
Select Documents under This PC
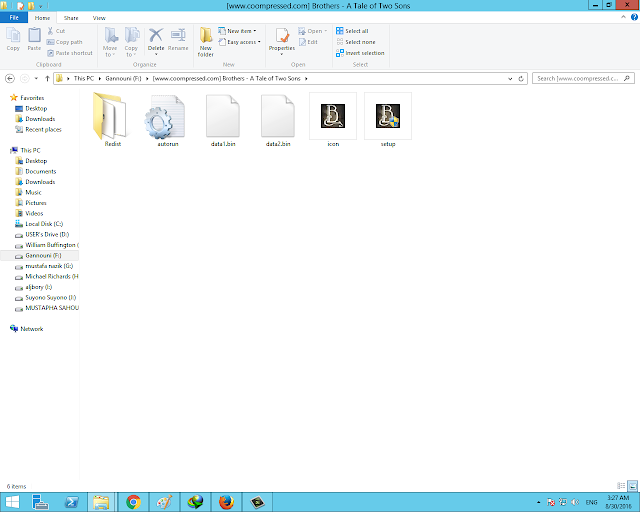coord(36,171)
